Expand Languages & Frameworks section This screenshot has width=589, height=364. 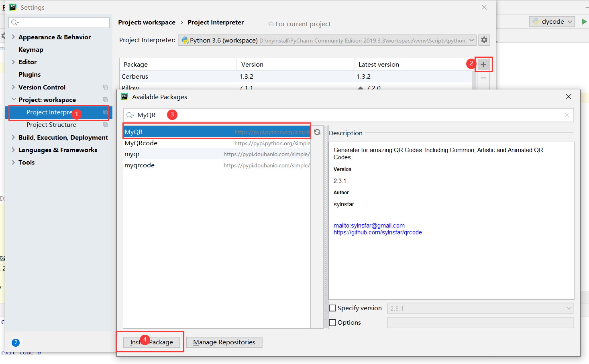[13, 150]
